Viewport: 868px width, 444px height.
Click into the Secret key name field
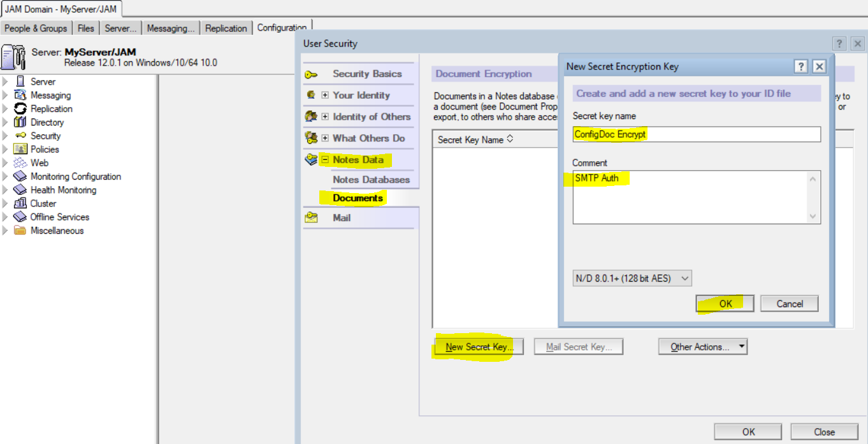(x=696, y=134)
